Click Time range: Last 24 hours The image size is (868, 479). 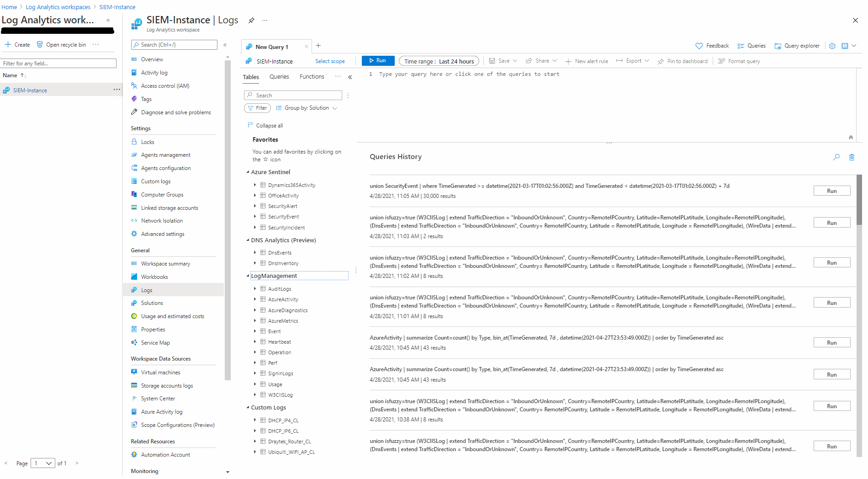[x=439, y=61]
